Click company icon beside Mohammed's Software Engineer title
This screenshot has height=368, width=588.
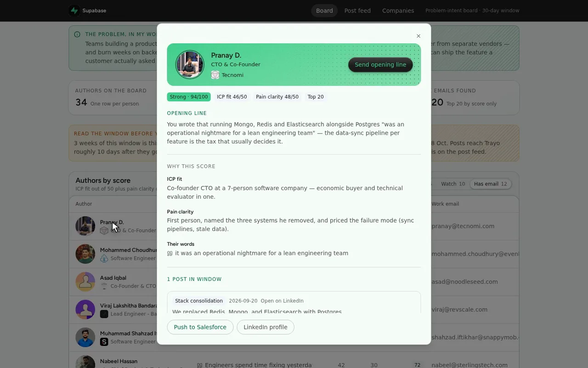click(x=104, y=259)
